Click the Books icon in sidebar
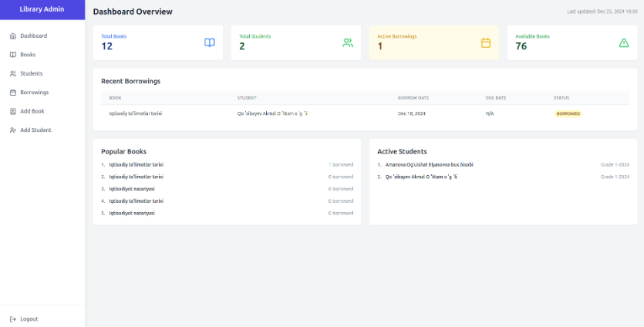 (12, 55)
